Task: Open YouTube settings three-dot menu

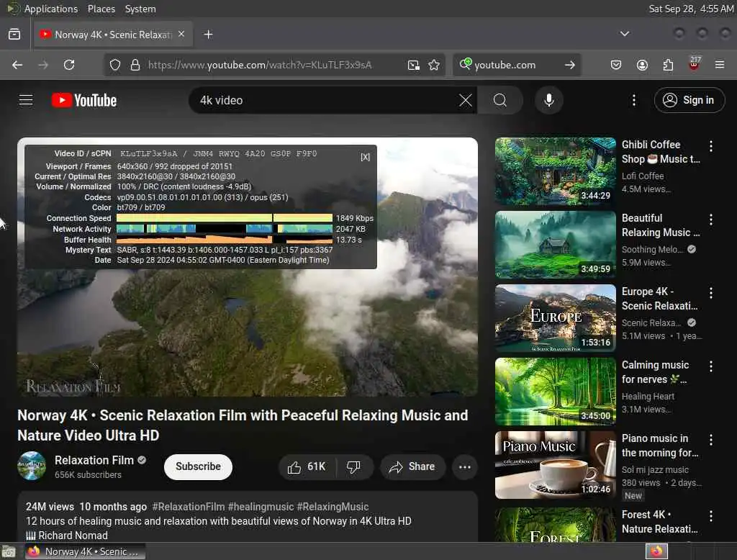Action: click(633, 100)
